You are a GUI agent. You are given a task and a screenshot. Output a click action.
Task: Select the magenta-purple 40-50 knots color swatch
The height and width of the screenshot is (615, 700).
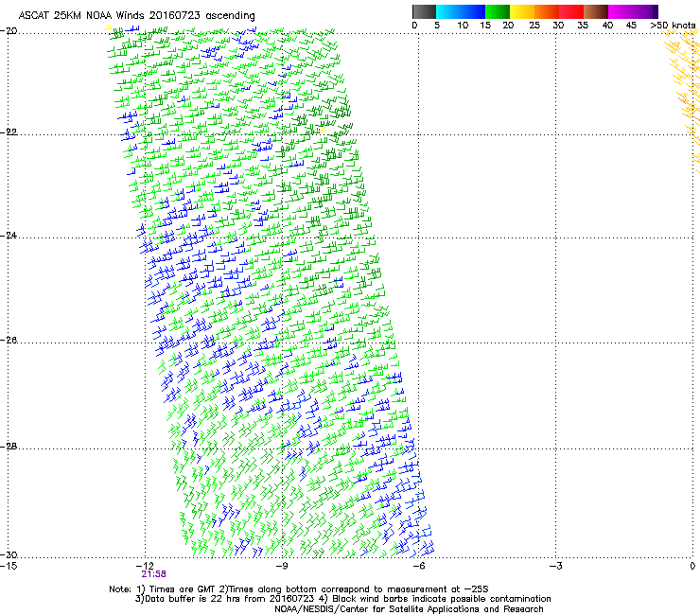click(633, 11)
